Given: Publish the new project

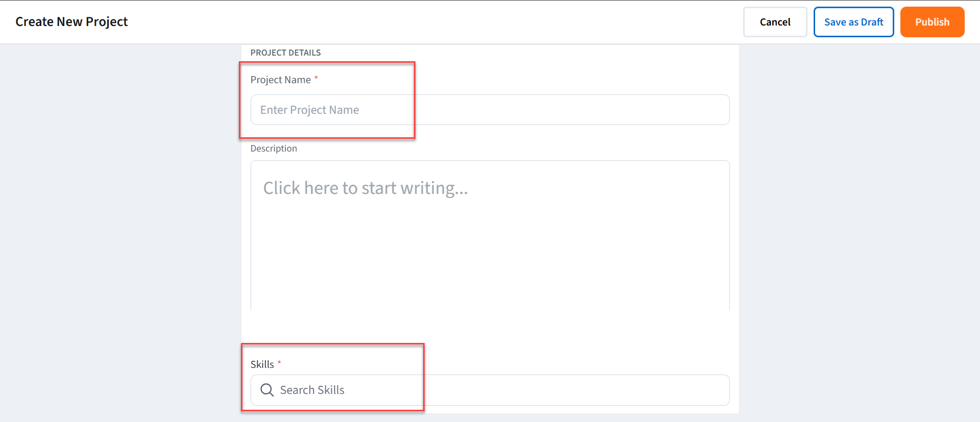Looking at the screenshot, I should (932, 22).
